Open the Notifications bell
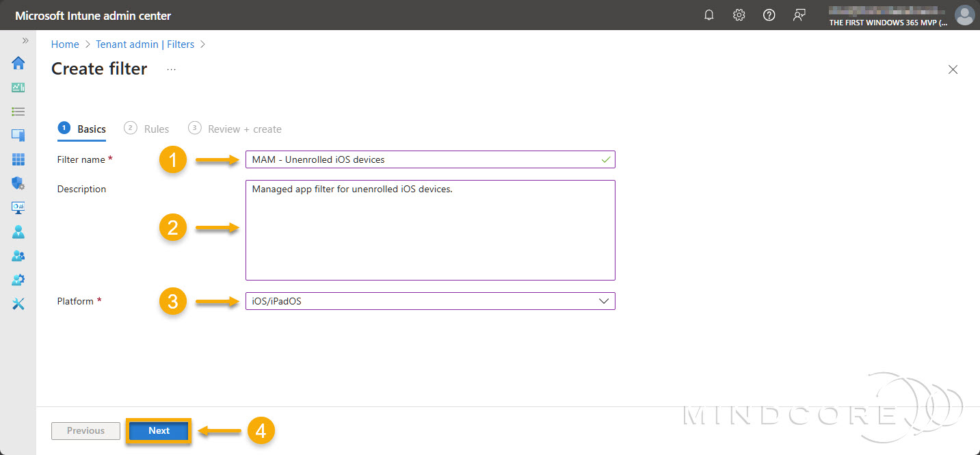The width and height of the screenshot is (980, 455). point(708,14)
